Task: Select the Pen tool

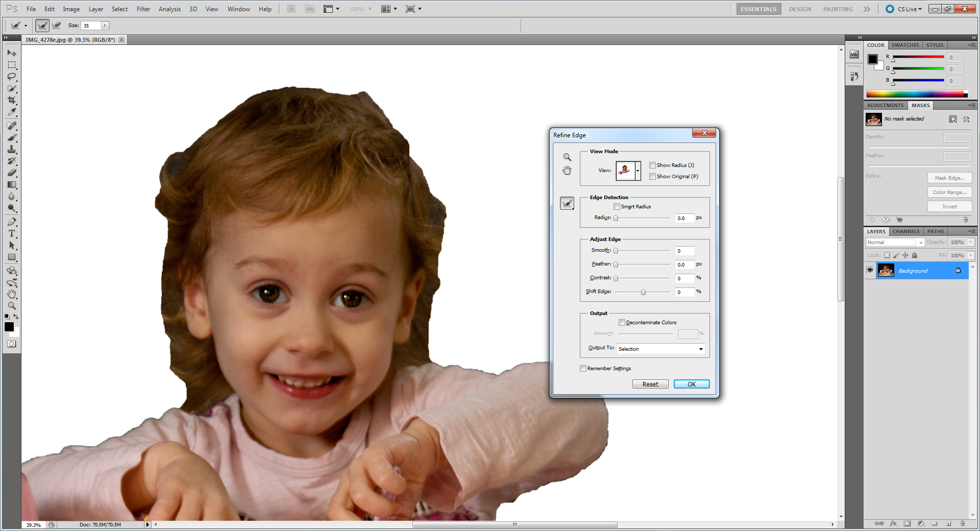Action: click(12, 222)
